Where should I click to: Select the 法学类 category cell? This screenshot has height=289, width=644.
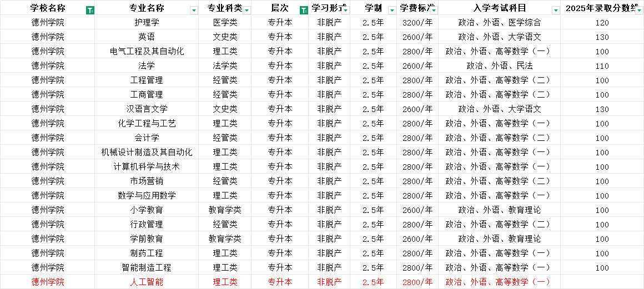click(225, 65)
